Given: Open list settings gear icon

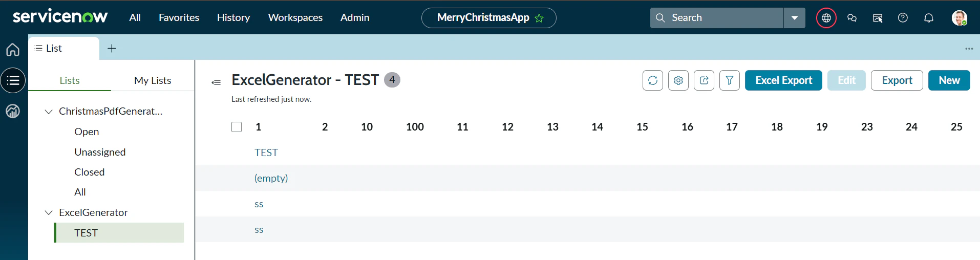Looking at the screenshot, I should (678, 80).
